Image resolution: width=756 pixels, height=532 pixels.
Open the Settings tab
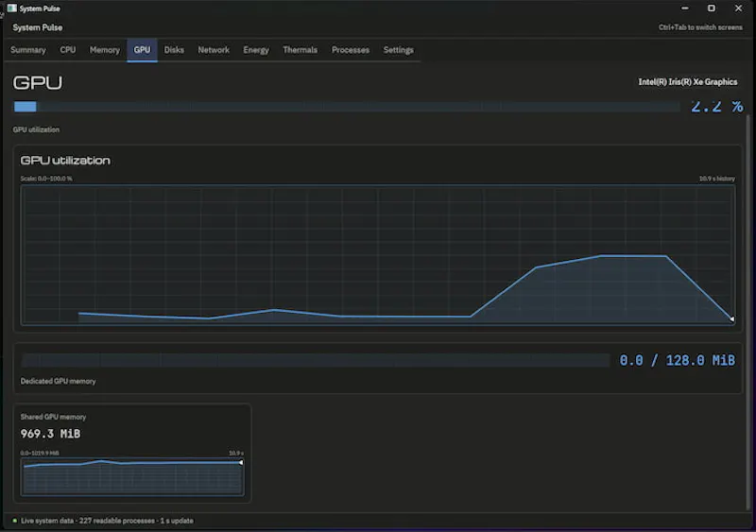(x=398, y=50)
